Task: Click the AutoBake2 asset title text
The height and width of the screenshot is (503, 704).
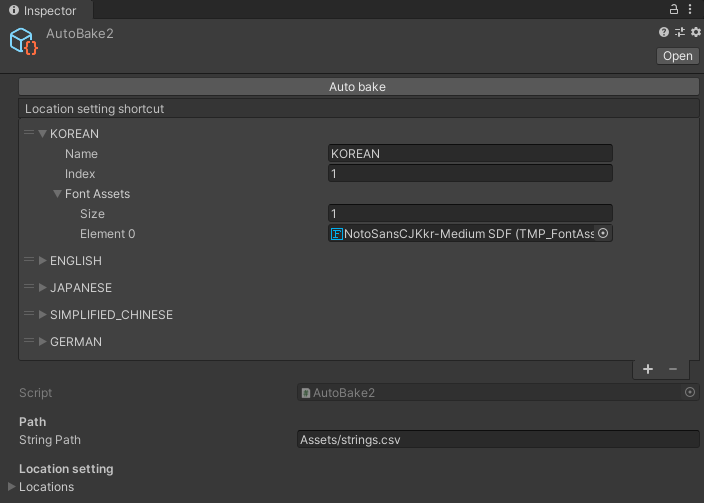Action: click(80, 34)
